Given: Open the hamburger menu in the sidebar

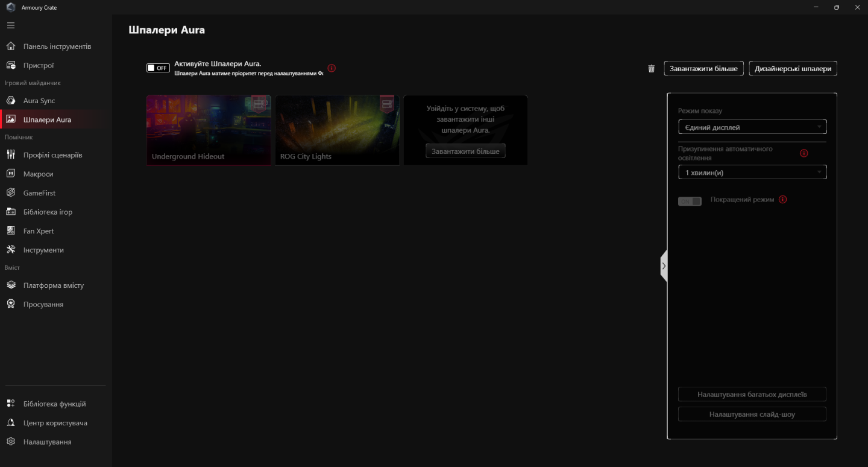Looking at the screenshot, I should tap(11, 25).
